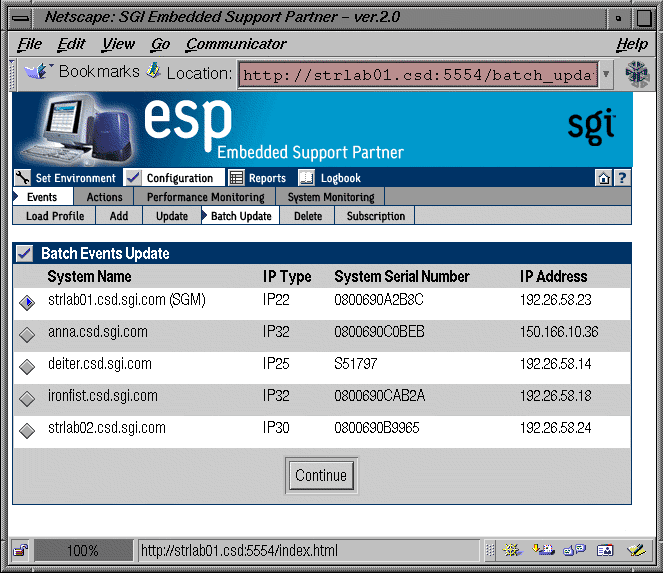
Task: Open Discussions from the component bar
Action: 574,550
